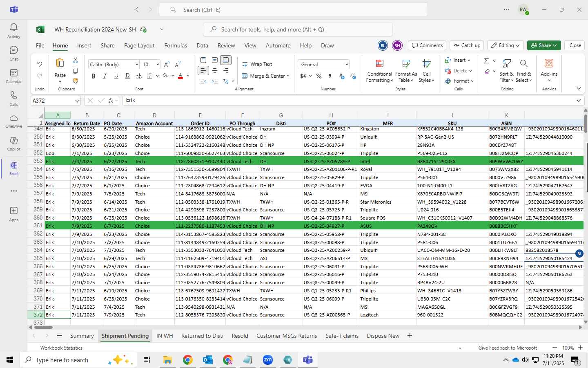Open OneDrive in the Teams sidebar
588x368 pixels.
13,121
